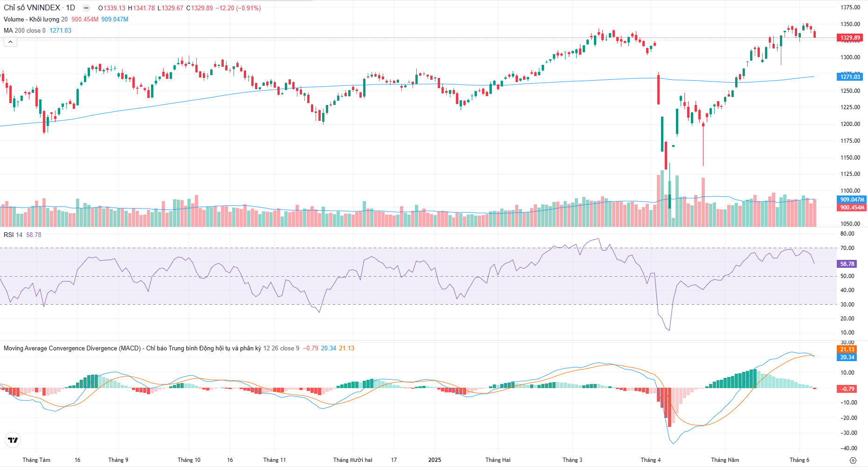The image size is (868, 467).
Task: Click the −20.00 level on the MACD scale
Action: [x=848, y=418]
